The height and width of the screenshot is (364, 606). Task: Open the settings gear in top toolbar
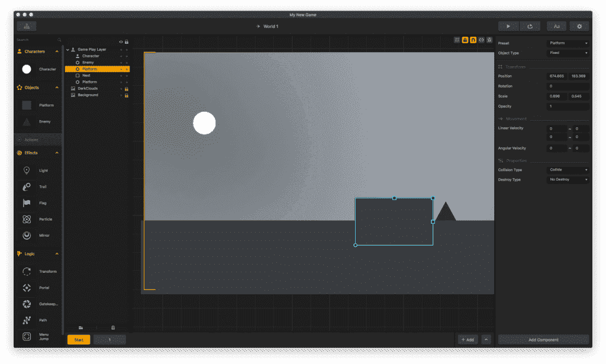(579, 26)
